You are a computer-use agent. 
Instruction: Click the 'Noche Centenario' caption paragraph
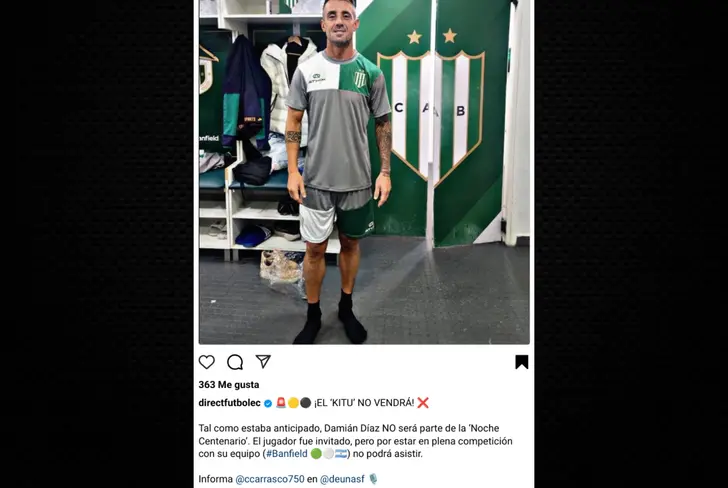click(x=356, y=441)
